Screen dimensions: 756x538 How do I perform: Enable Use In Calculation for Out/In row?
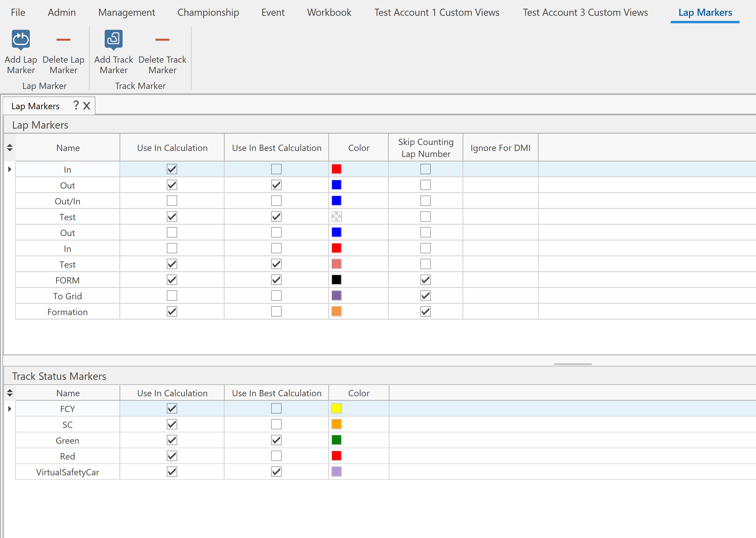[x=172, y=201]
